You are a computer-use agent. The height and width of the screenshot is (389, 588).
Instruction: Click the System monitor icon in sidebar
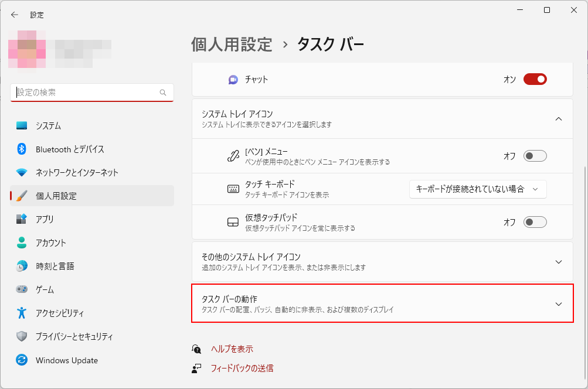pyautogui.click(x=22, y=125)
